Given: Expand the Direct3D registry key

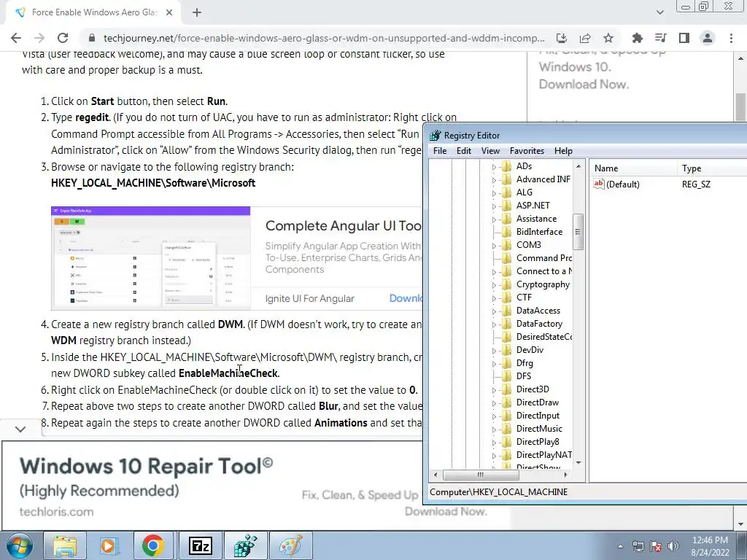Looking at the screenshot, I should (494, 390).
